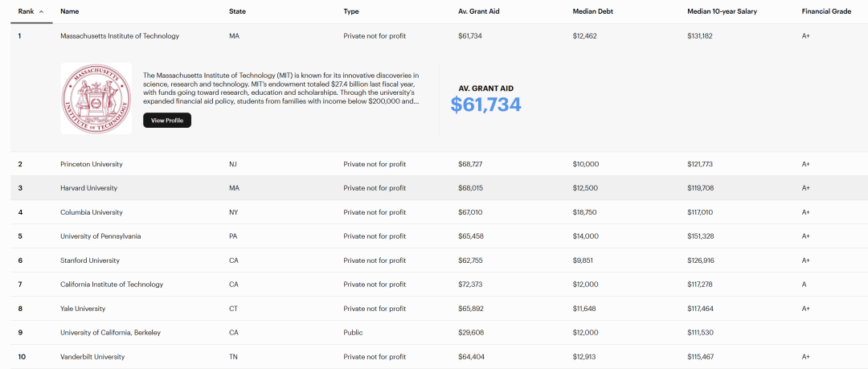The width and height of the screenshot is (868, 369).
Task: Expand University of California, Berkeley row
Action: point(439,333)
